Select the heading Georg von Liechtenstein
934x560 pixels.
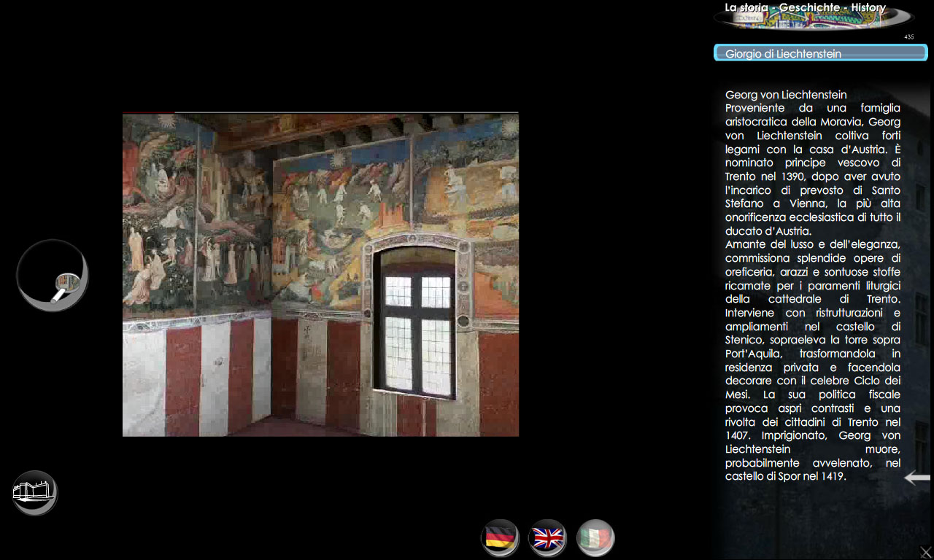point(786,95)
